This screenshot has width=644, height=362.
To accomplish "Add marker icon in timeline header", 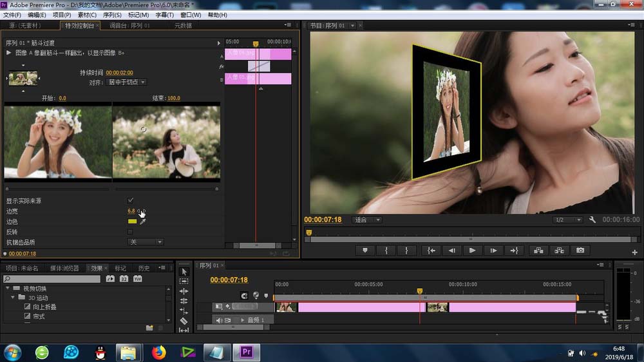I will coord(266,296).
